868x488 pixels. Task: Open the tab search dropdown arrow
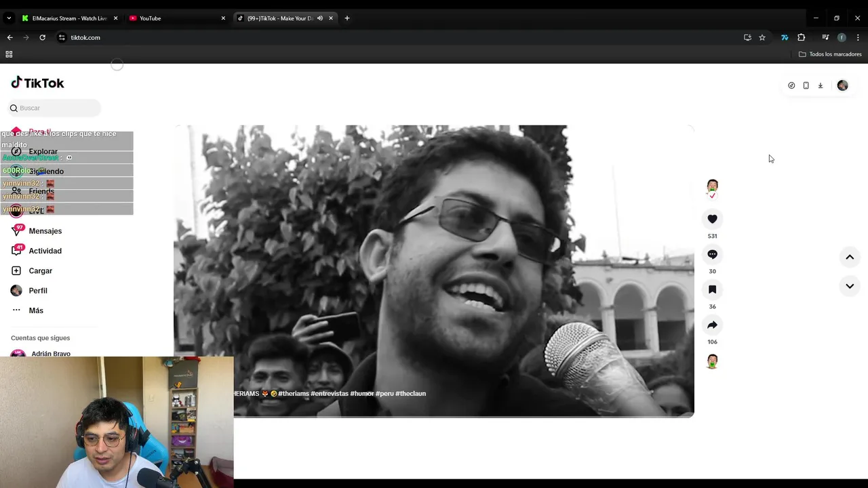[x=9, y=18]
